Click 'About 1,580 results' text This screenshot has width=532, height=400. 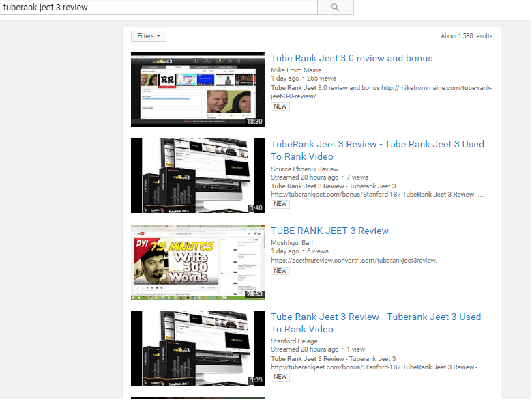[466, 36]
